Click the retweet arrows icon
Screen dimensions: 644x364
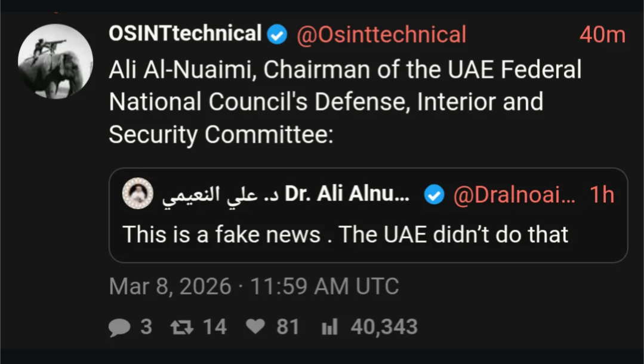tap(178, 327)
